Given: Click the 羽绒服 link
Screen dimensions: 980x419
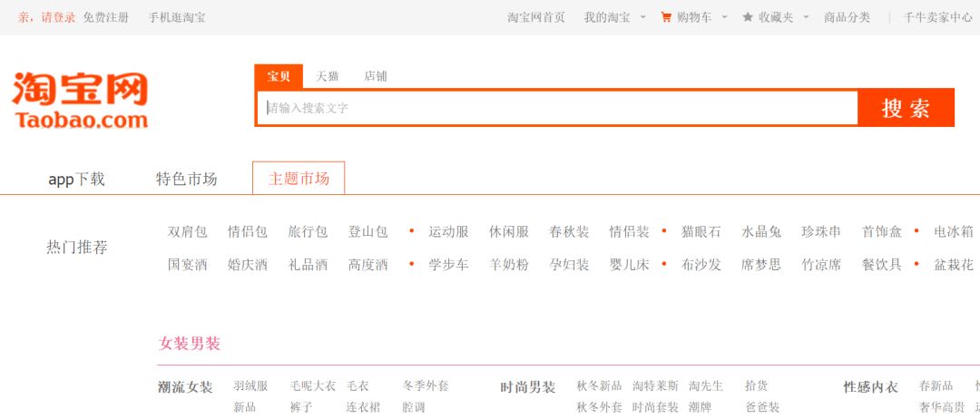Looking at the screenshot, I should (x=250, y=386).
